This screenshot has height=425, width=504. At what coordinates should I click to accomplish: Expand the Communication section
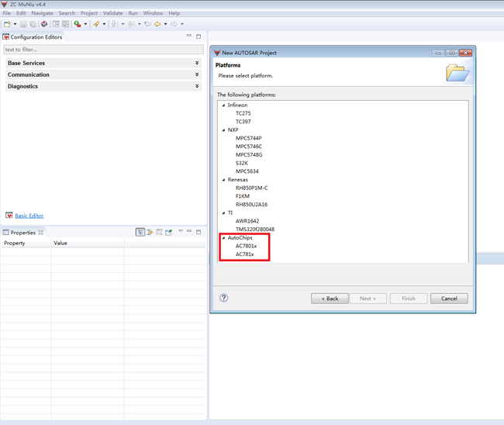coord(103,74)
